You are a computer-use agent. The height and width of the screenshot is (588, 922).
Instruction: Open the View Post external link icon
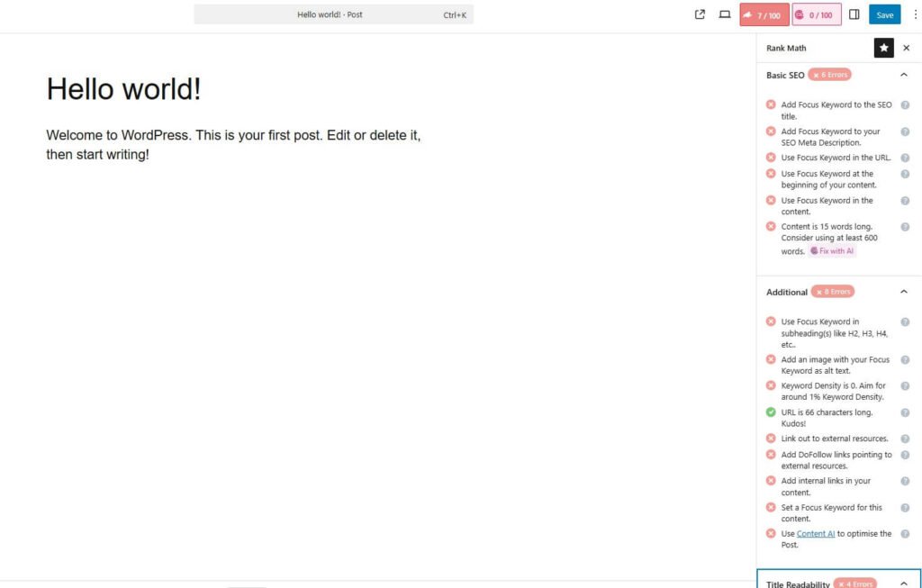tap(700, 14)
